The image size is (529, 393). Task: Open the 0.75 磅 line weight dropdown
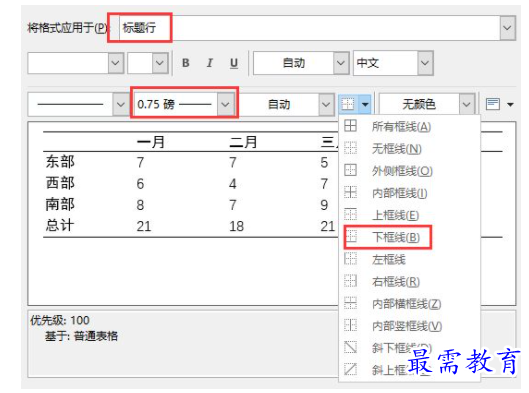[225, 104]
